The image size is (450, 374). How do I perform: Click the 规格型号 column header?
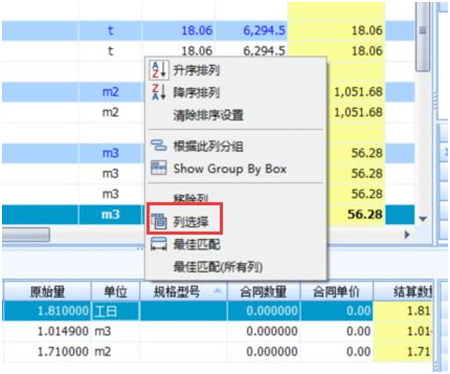183,292
